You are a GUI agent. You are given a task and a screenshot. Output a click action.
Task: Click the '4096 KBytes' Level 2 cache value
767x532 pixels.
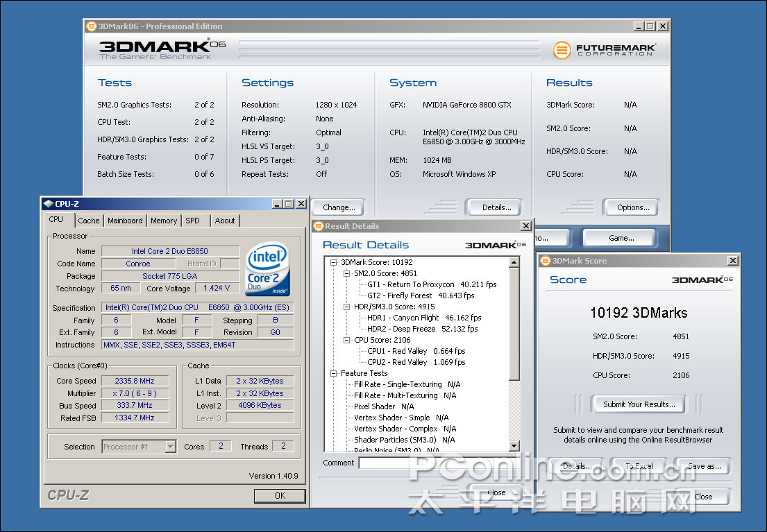pos(260,405)
